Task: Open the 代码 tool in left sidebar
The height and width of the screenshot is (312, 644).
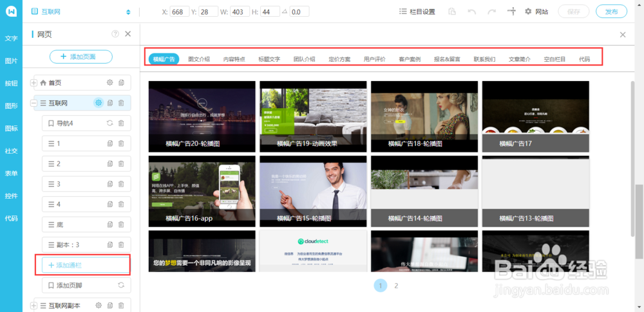Action: 11,219
